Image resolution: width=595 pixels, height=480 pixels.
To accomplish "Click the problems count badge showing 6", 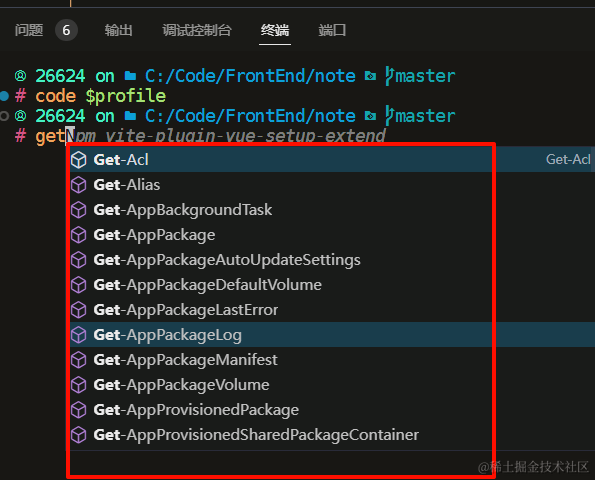I will pyautogui.click(x=66, y=30).
